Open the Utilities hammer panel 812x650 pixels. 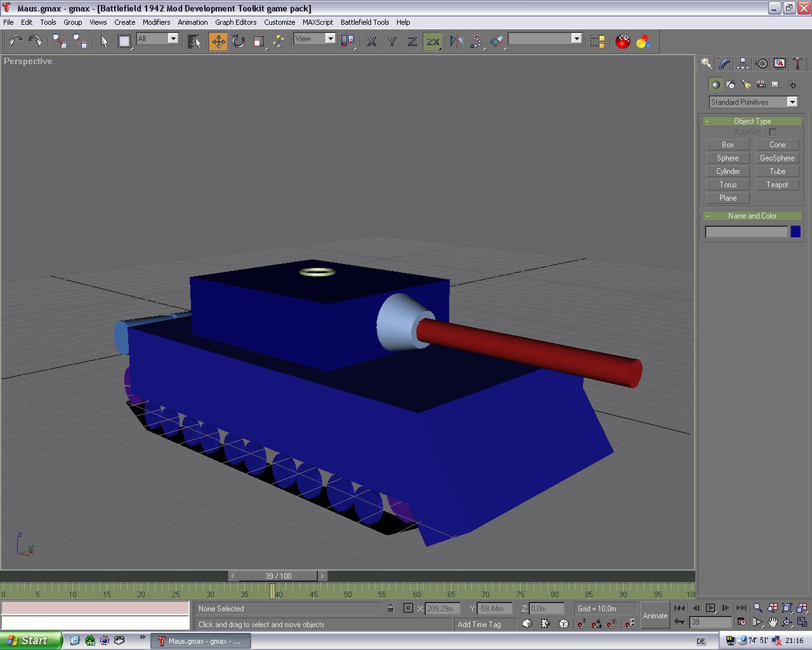[797, 63]
